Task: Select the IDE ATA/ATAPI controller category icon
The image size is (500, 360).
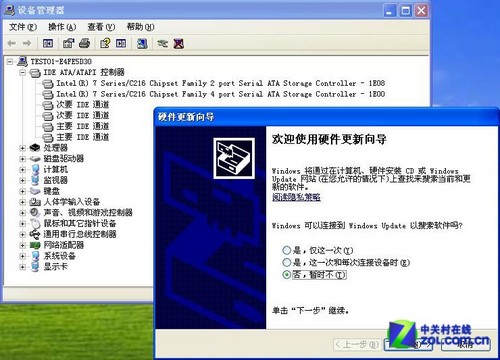Action: [x=35, y=72]
